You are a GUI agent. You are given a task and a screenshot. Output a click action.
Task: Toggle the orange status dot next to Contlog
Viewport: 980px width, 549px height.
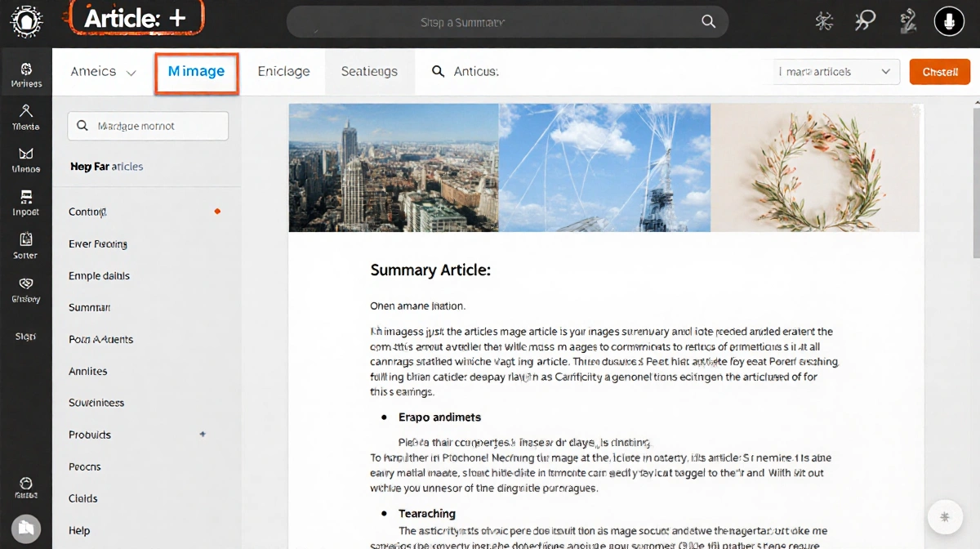tap(217, 211)
